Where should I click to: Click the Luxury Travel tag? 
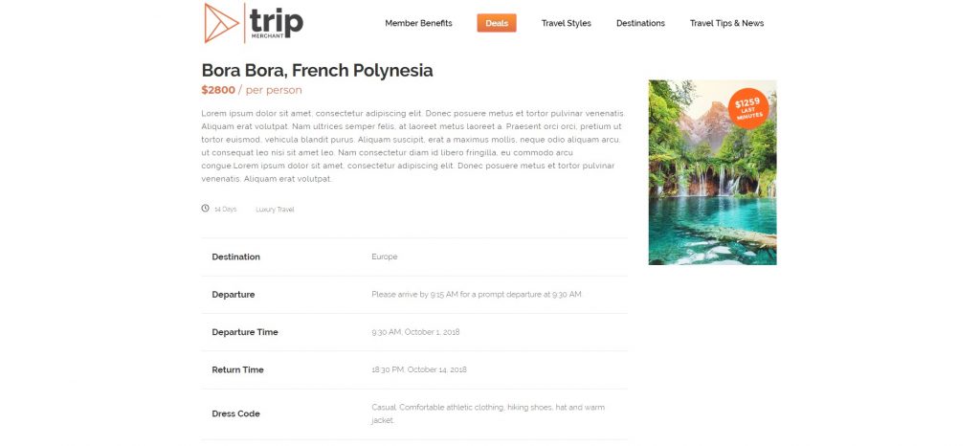[275, 210]
